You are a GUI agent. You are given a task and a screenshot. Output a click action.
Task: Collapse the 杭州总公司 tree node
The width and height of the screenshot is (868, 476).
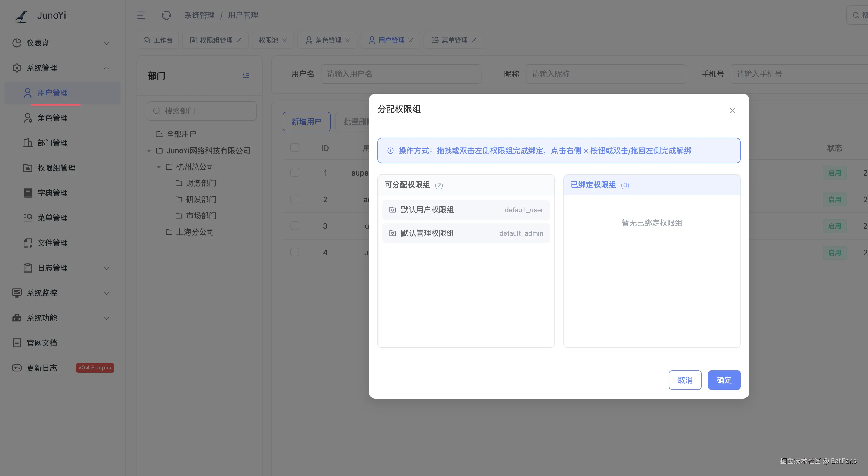pyautogui.click(x=159, y=167)
